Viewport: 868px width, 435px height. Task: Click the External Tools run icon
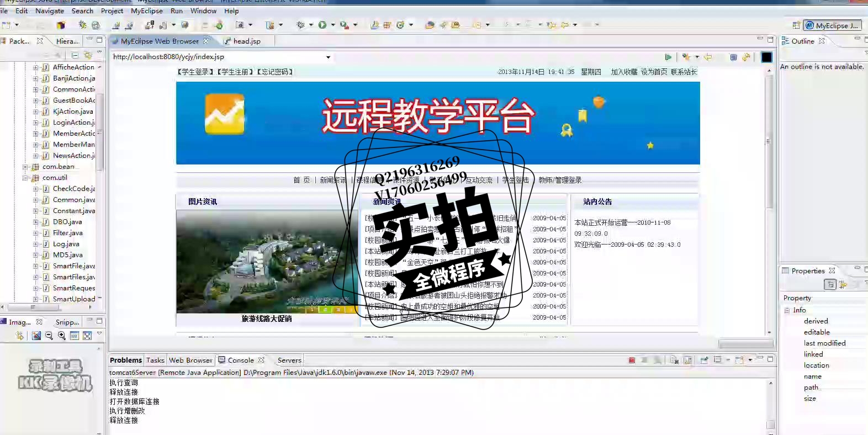(345, 25)
